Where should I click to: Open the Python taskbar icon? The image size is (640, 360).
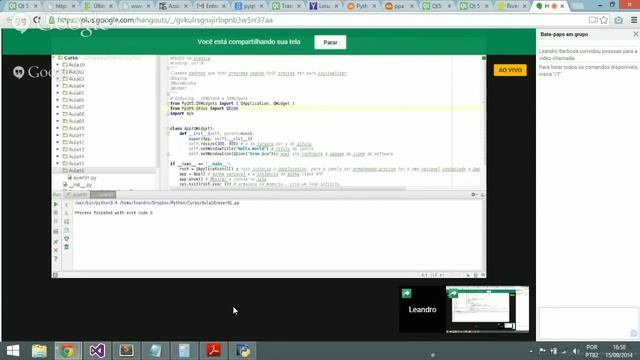[x=243, y=351]
